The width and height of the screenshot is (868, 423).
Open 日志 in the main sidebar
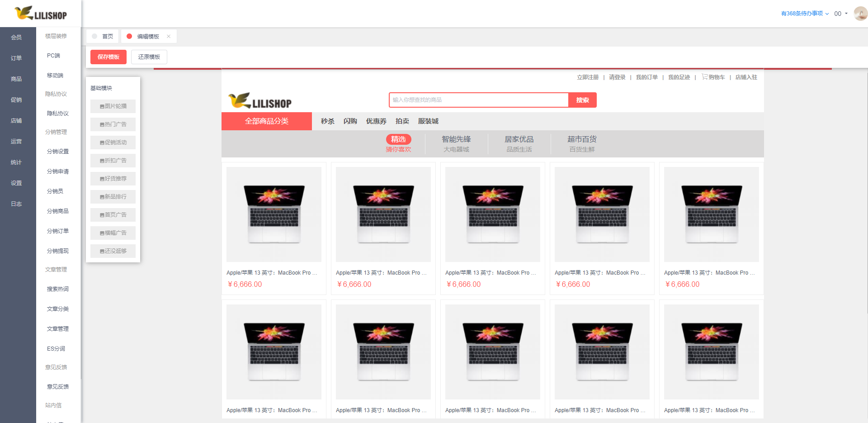pyautogui.click(x=16, y=204)
